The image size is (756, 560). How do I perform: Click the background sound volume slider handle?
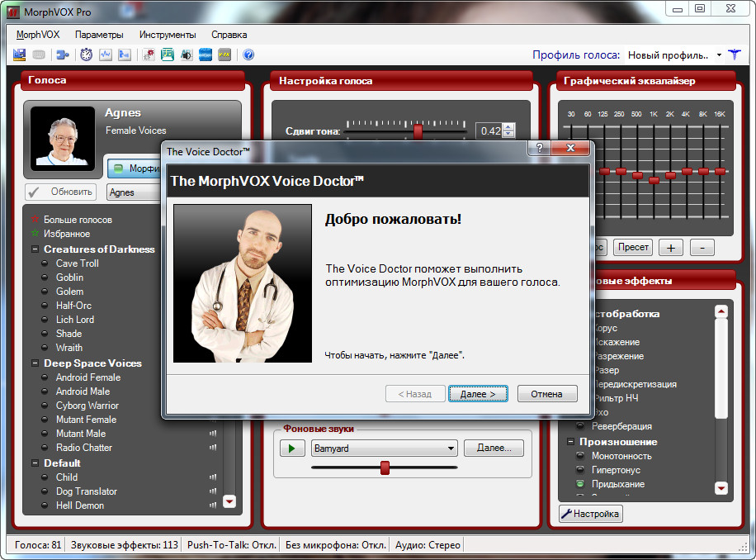pyautogui.click(x=385, y=467)
